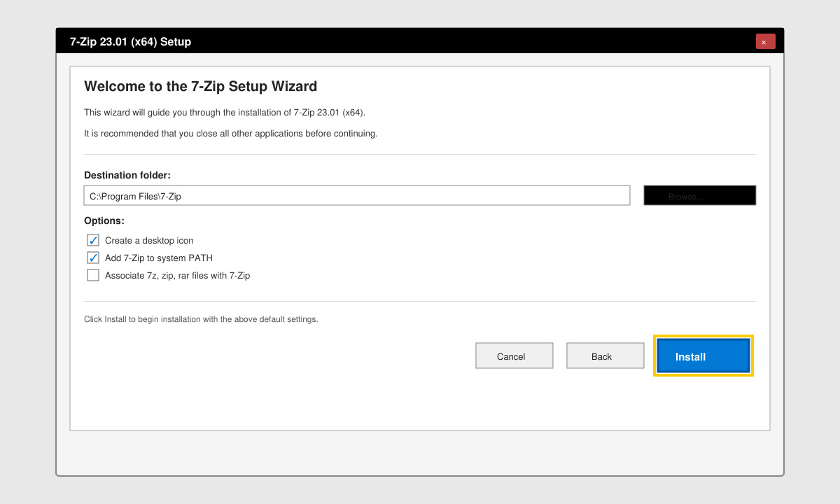Screen dimensions: 840x504
Task: Click the text recommending closing other applications
Action: pyautogui.click(x=231, y=133)
